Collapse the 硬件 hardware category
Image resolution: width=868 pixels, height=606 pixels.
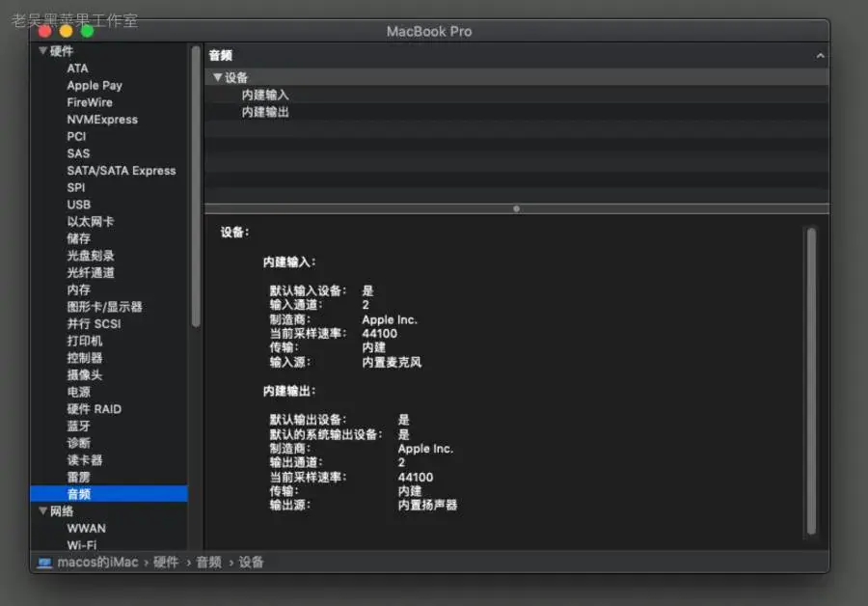(x=42, y=51)
